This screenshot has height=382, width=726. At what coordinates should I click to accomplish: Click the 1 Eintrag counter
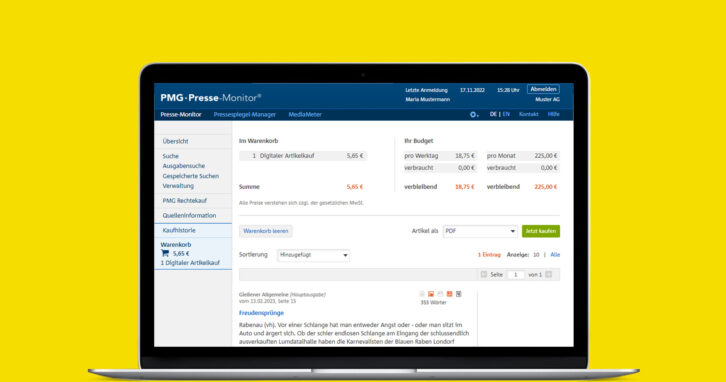point(489,255)
